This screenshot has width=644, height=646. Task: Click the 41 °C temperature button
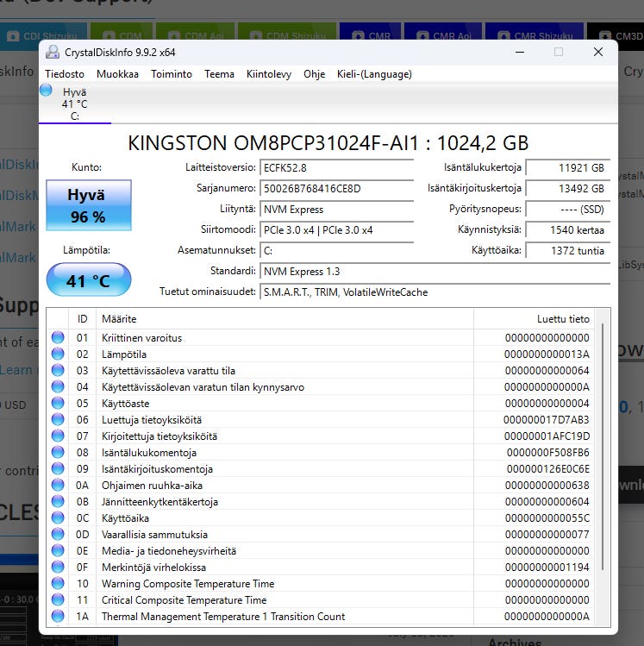pyautogui.click(x=89, y=280)
